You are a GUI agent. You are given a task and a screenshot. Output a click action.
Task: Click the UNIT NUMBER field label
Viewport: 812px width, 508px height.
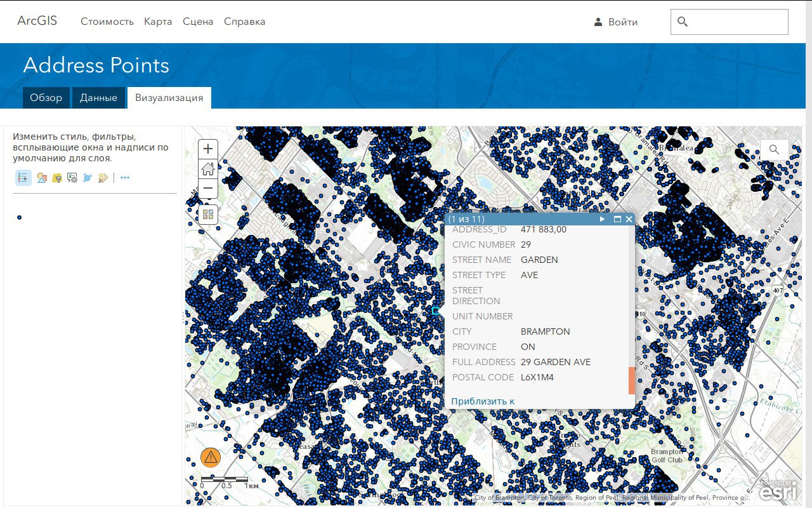point(483,316)
